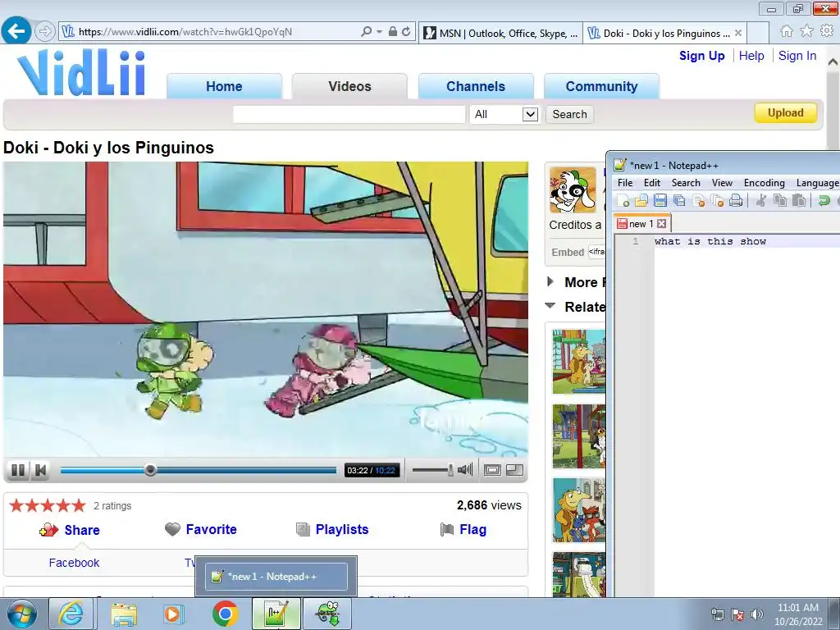Open browser favorites star icon

click(806, 31)
